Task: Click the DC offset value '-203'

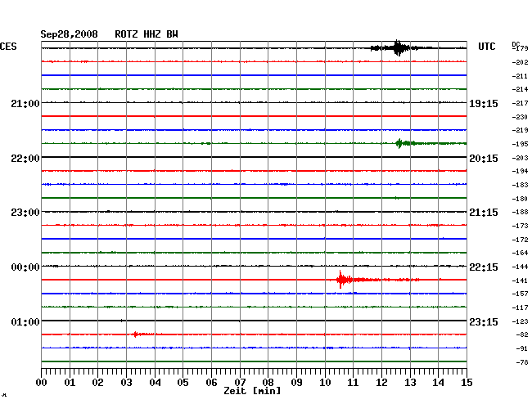Action: click(x=520, y=158)
